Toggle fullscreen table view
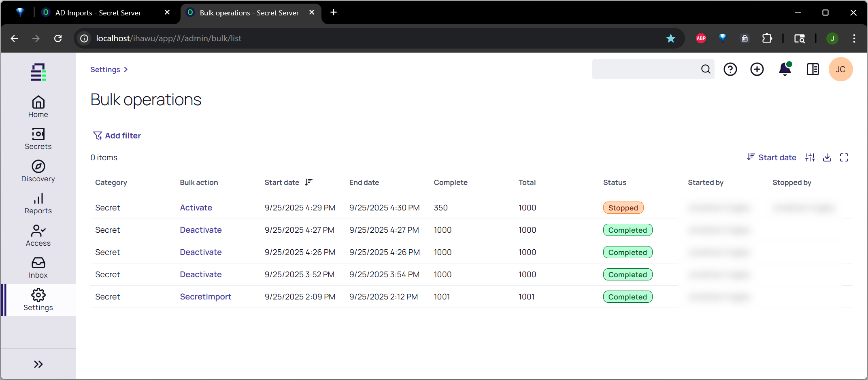The height and width of the screenshot is (380, 868). [844, 157]
